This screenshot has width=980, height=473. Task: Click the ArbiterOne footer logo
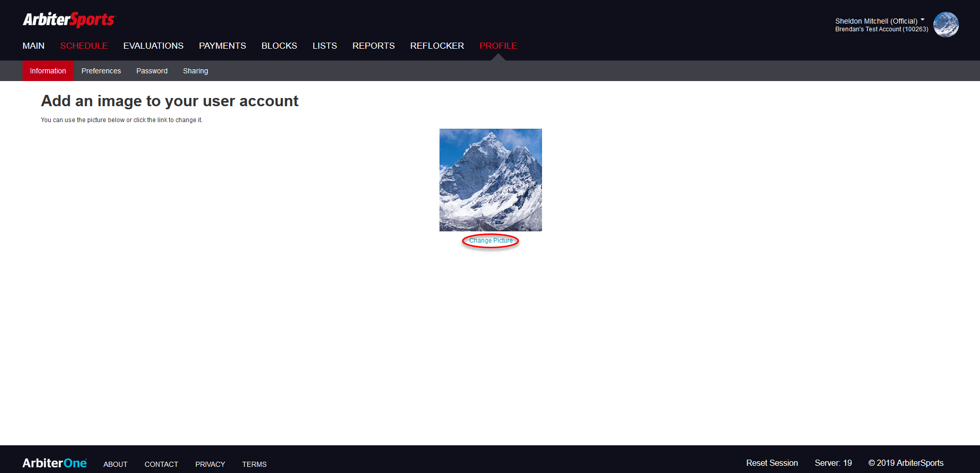55,463
